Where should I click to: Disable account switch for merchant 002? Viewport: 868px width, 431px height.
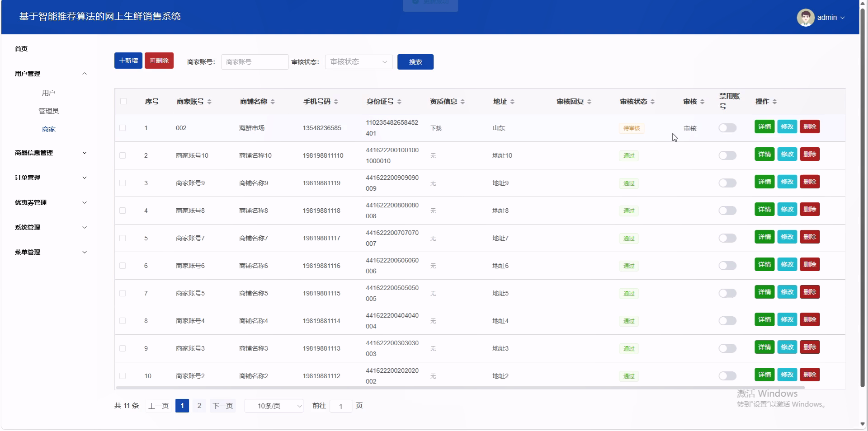727,128
